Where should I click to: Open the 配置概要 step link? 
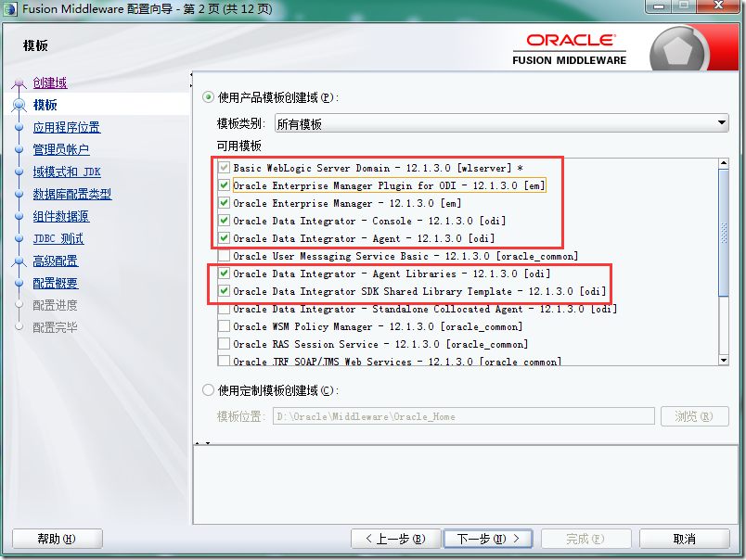55,284
